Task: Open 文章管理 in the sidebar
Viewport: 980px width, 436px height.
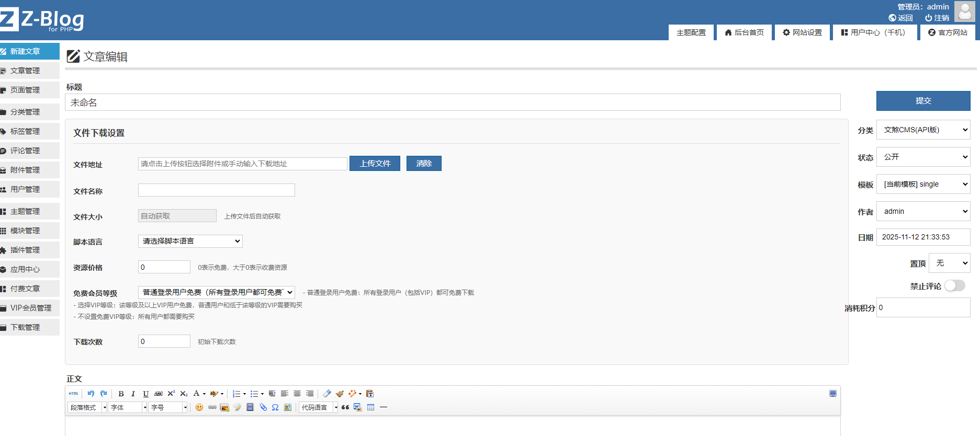Action: point(25,71)
